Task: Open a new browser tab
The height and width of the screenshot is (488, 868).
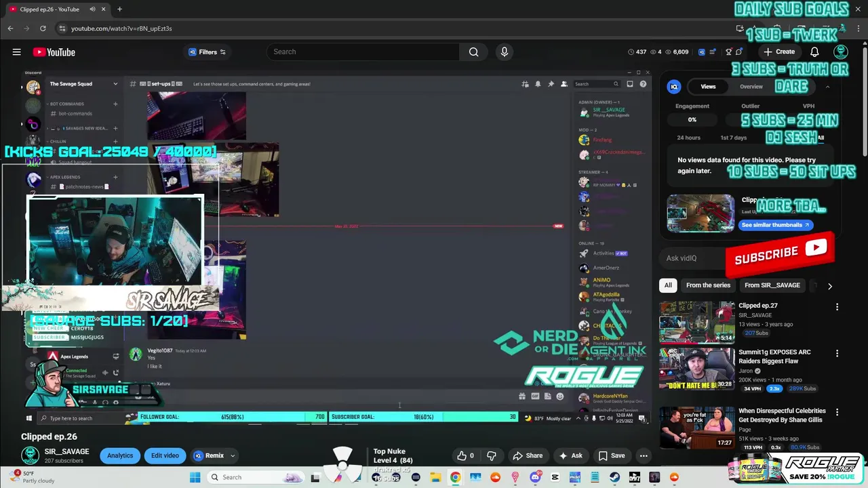Action: [x=119, y=9]
